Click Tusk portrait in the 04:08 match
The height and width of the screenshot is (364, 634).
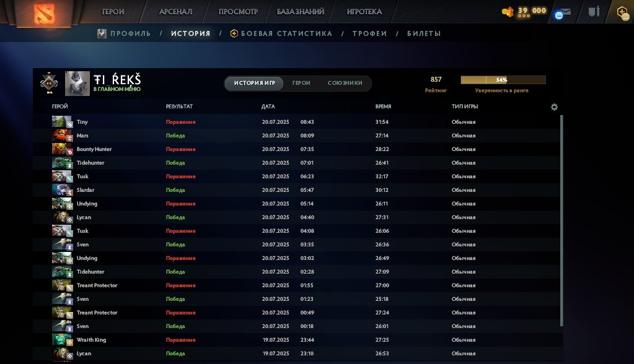62,231
